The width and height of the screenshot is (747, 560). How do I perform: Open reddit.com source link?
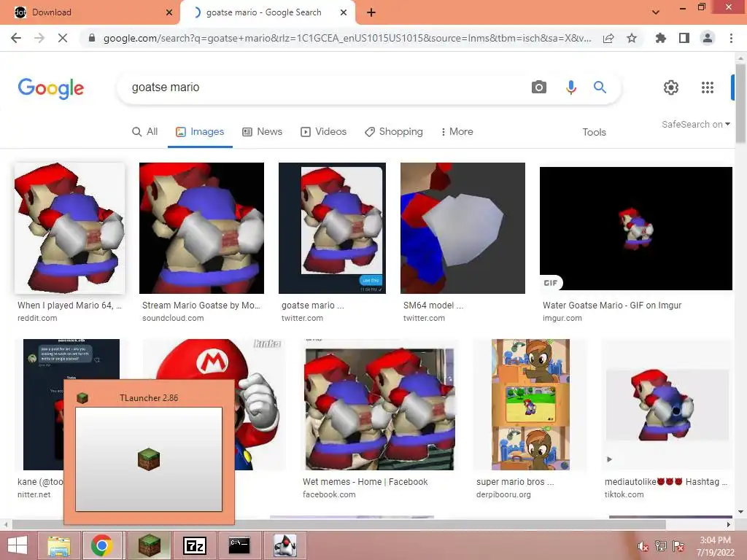coord(37,318)
